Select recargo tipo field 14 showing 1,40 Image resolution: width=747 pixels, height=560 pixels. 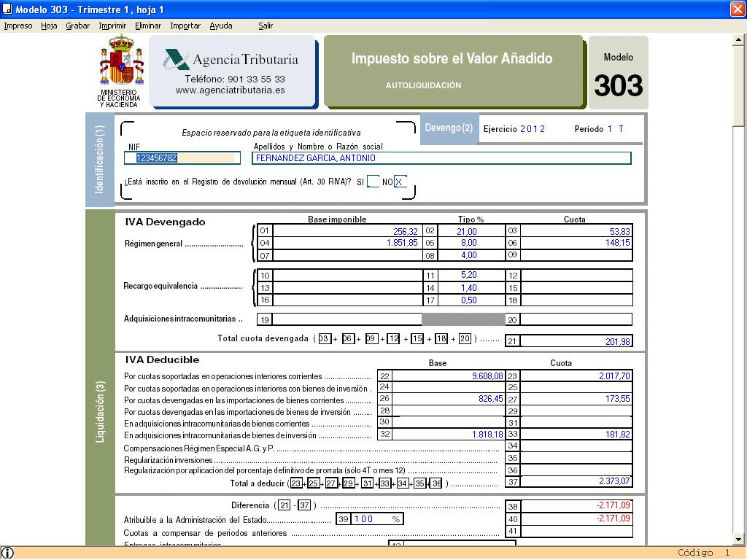coord(471,287)
